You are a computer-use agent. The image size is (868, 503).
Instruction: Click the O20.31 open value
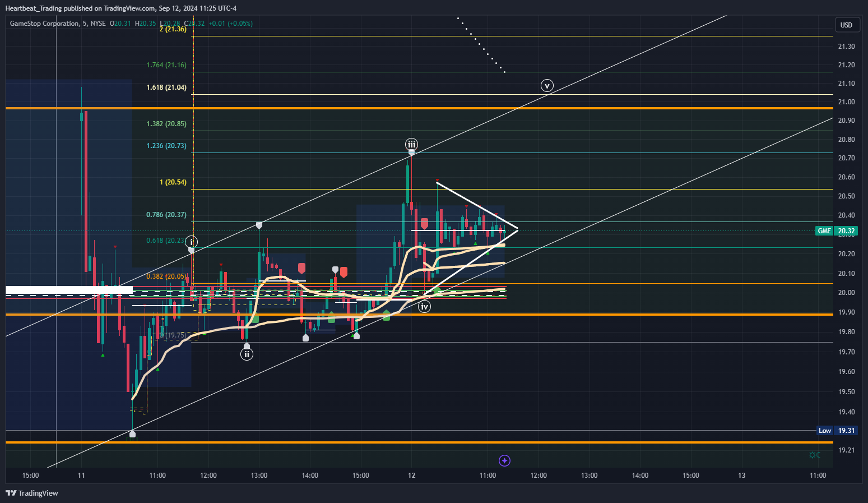[x=120, y=24]
